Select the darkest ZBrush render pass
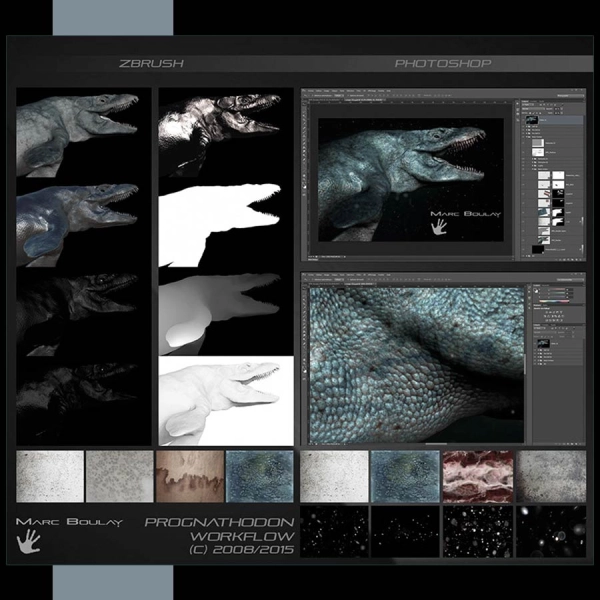 pos(83,401)
